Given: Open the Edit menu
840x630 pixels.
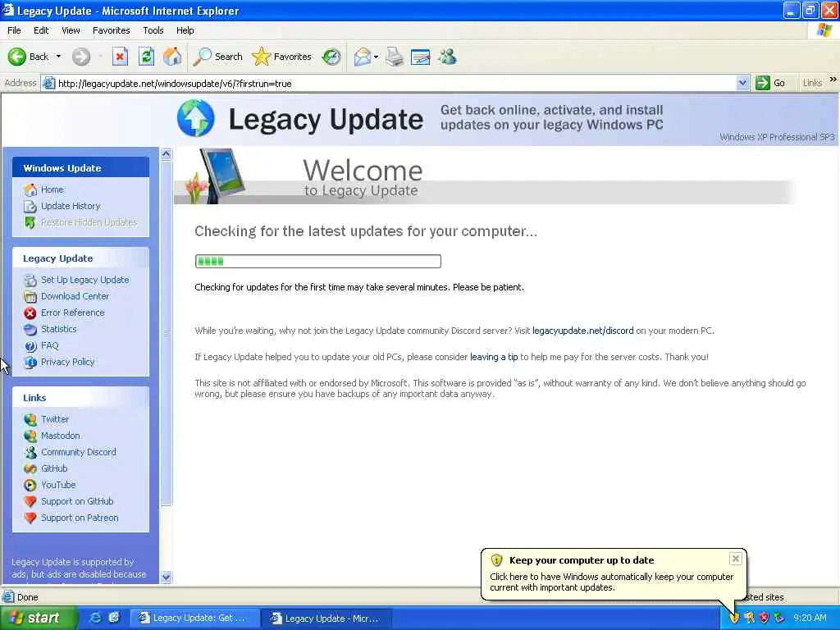Looking at the screenshot, I should (x=41, y=30).
